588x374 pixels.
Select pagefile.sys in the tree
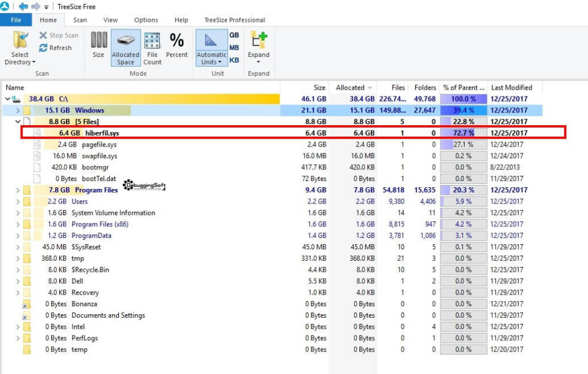coord(99,144)
